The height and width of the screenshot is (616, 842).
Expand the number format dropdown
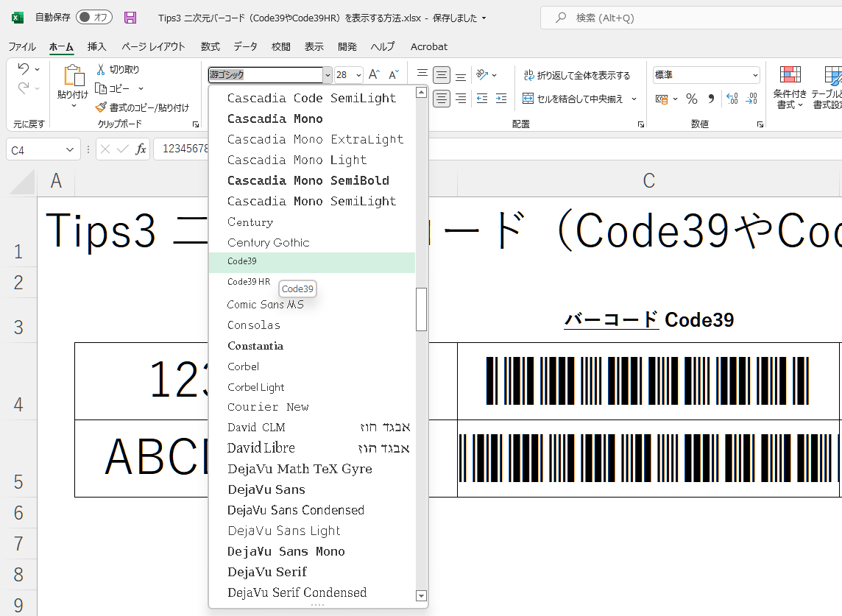pyautogui.click(x=755, y=75)
